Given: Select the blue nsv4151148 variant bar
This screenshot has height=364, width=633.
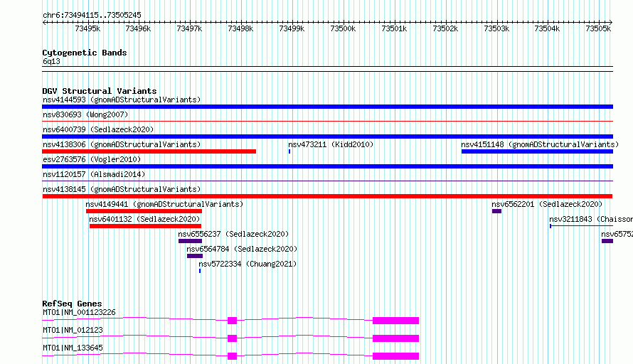Looking at the screenshot, I should (x=537, y=151).
